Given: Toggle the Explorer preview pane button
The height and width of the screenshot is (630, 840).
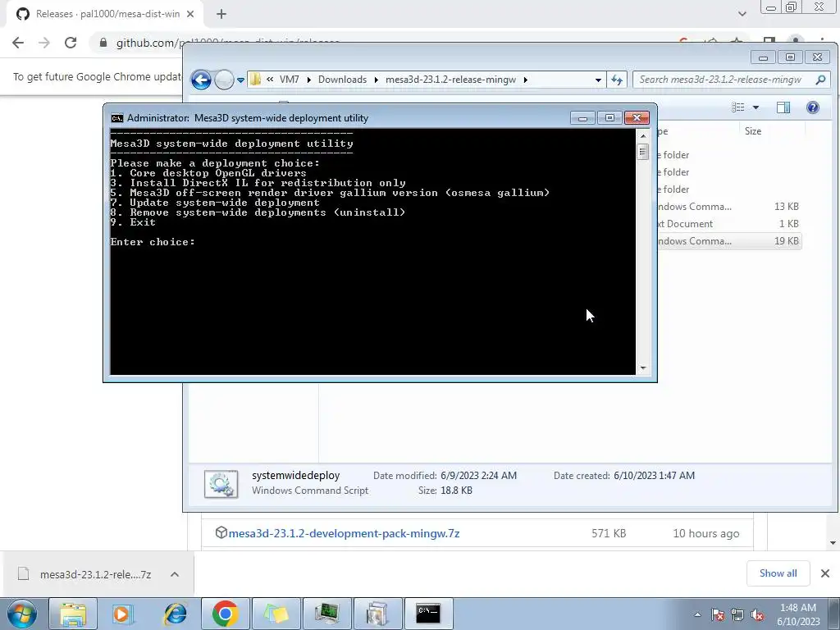Looking at the screenshot, I should (x=783, y=107).
